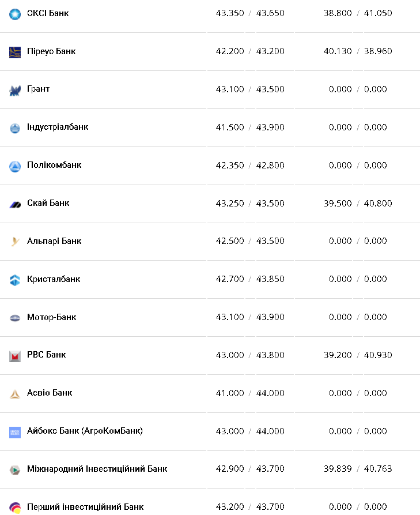Viewport: 420px width, 515px height.
Task: Click the Альпарі Банк logo icon
Action: coord(15,242)
